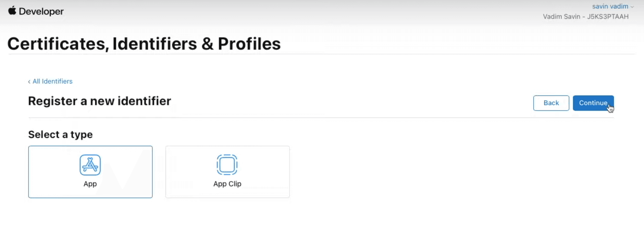Click the Apple logo in the header
The width and height of the screenshot is (644, 237).
tap(12, 11)
